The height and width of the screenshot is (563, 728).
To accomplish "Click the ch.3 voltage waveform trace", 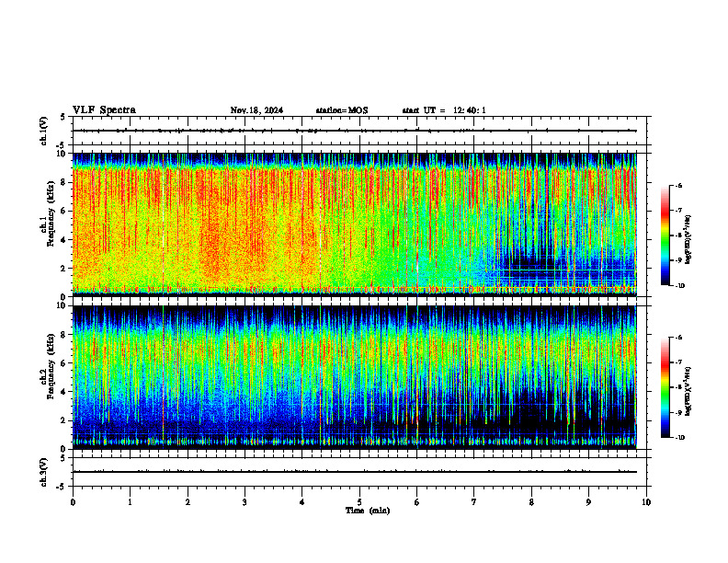I will (x=355, y=472).
